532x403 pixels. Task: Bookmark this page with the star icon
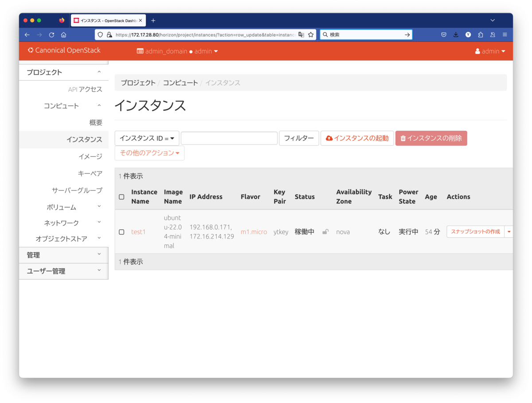pyautogui.click(x=311, y=35)
